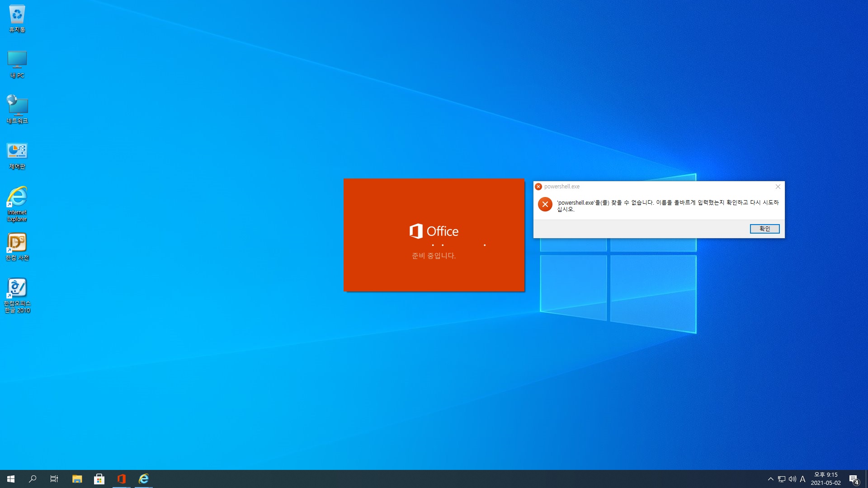The image size is (868, 488).
Task: Show hidden tray icons chevron
Action: tap(770, 479)
